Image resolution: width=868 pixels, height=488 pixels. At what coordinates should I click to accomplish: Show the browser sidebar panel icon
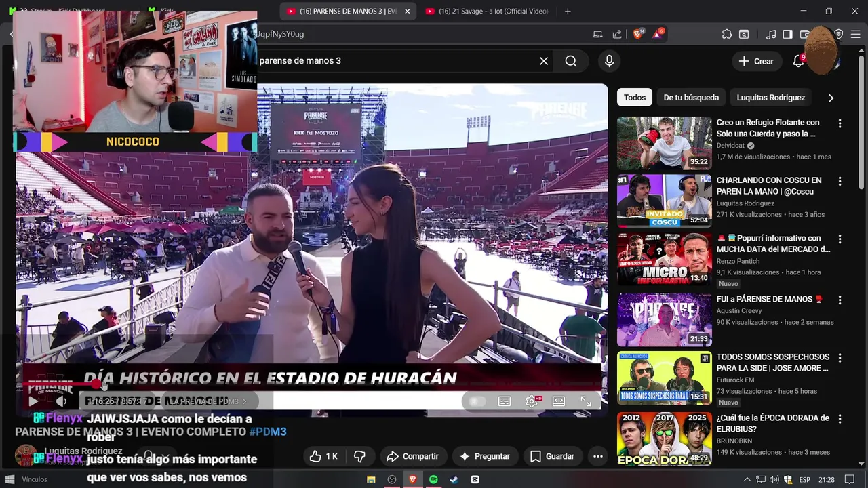pyautogui.click(x=787, y=34)
